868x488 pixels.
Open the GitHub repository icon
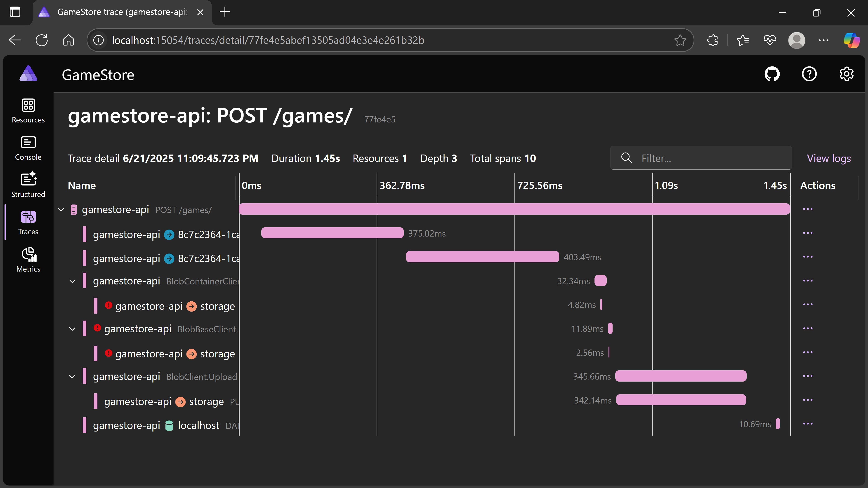click(772, 74)
